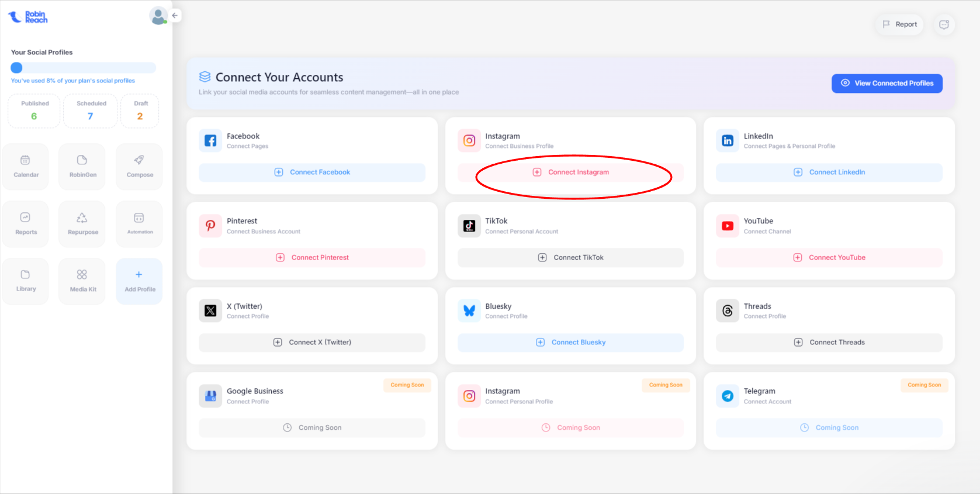Click the TikTok logo icon
Viewport: 980px width, 494px height.
coord(469,226)
